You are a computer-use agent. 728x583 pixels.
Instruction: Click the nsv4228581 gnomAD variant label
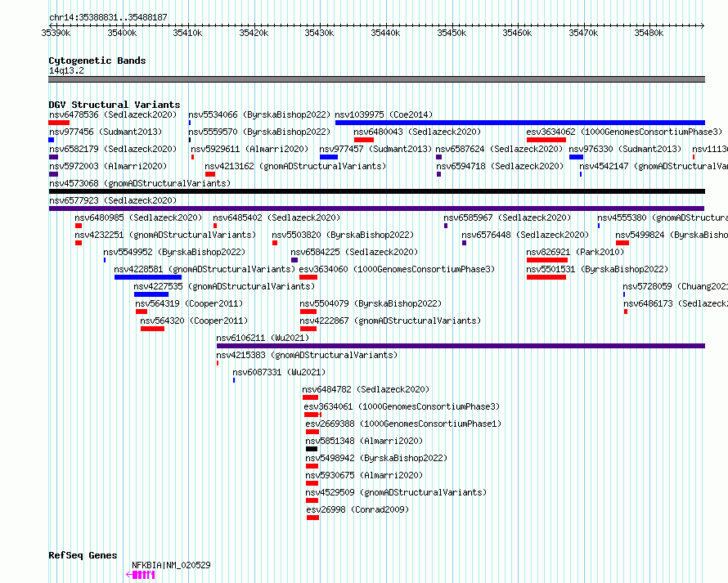pos(204,269)
